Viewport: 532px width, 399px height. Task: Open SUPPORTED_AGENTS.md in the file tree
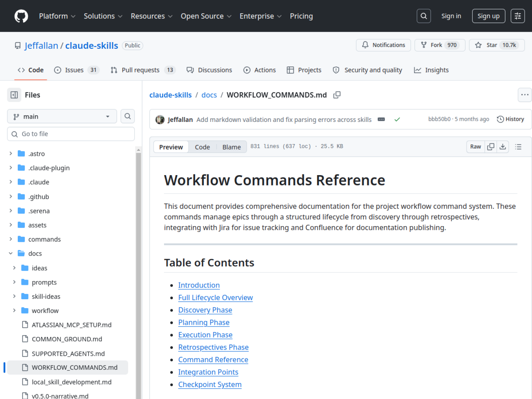pos(68,354)
